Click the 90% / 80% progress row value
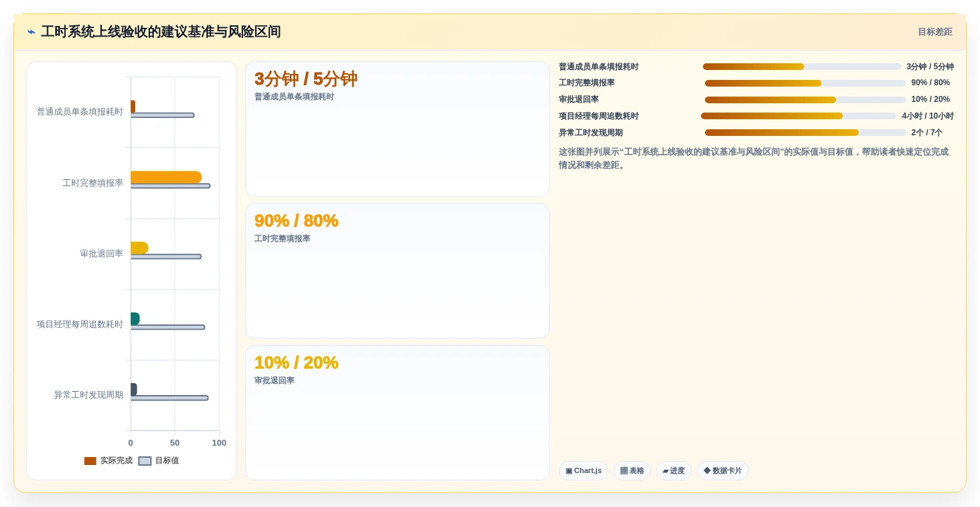This screenshot has width=980, height=507. tap(931, 83)
